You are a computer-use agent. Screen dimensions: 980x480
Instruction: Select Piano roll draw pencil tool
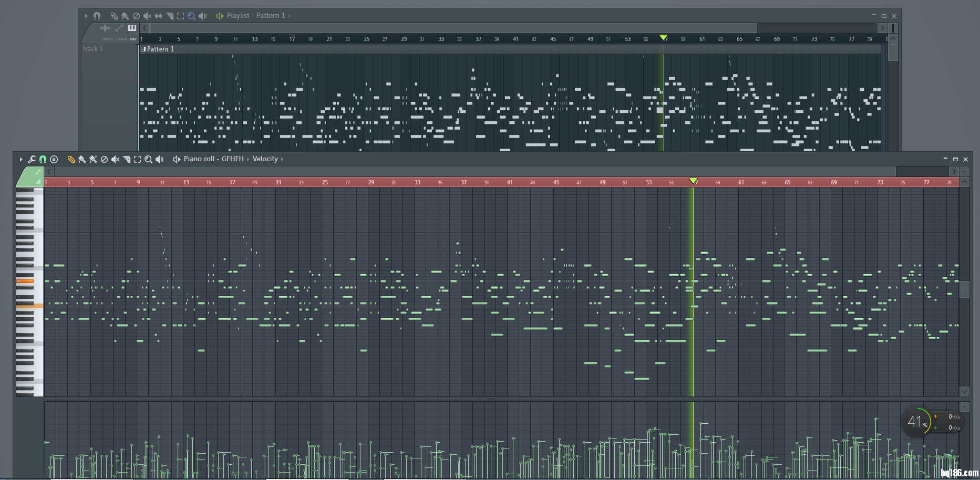tap(71, 159)
